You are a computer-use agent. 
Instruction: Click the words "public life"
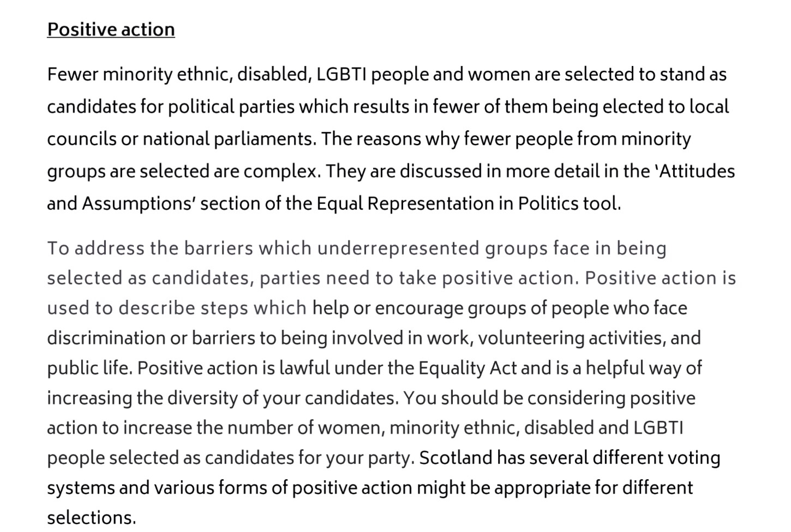pos(89,368)
